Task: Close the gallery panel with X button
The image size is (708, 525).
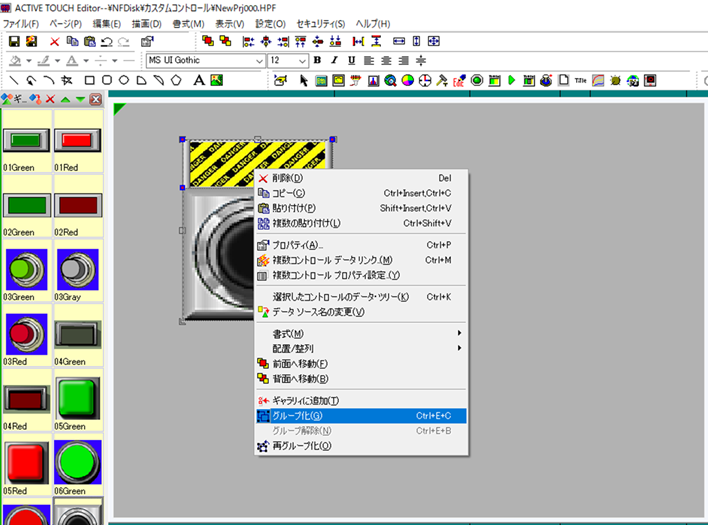Action: pos(95,99)
